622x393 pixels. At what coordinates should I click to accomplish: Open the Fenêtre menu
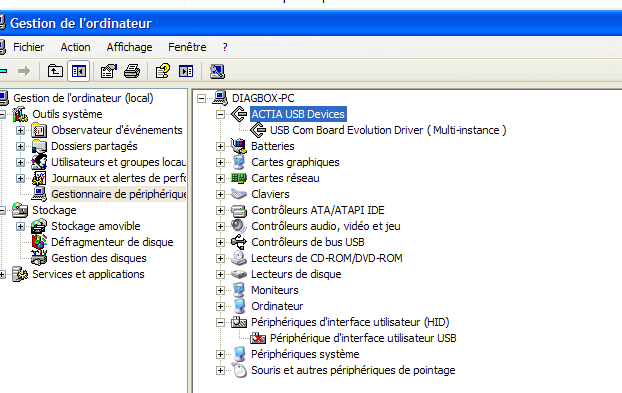coord(187,47)
